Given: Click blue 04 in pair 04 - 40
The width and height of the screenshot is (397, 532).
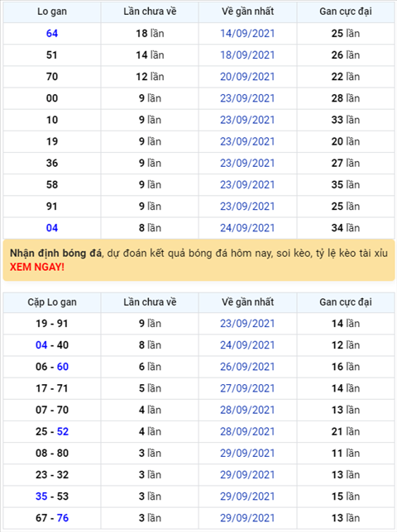Looking at the screenshot, I should [x=41, y=345].
